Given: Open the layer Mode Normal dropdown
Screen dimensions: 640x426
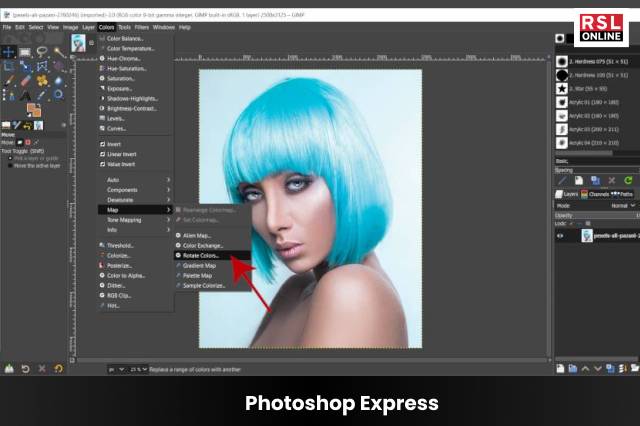Looking at the screenshot, I should click(623, 206).
